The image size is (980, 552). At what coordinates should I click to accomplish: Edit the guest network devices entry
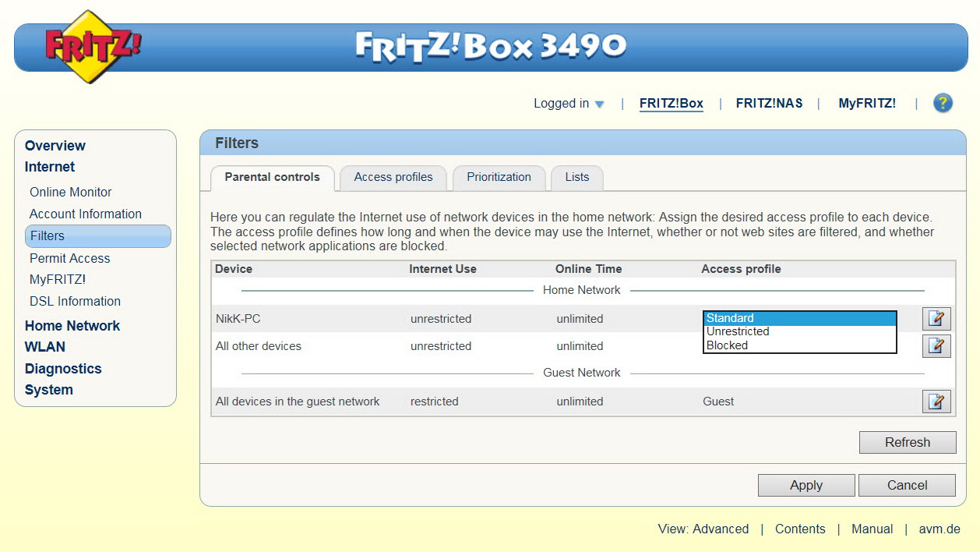[x=936, y=402]
